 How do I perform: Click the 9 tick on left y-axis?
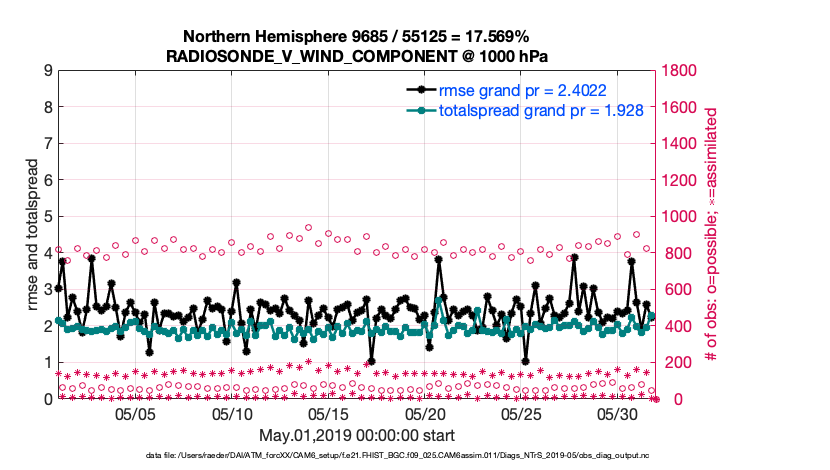tap(48, 71)
